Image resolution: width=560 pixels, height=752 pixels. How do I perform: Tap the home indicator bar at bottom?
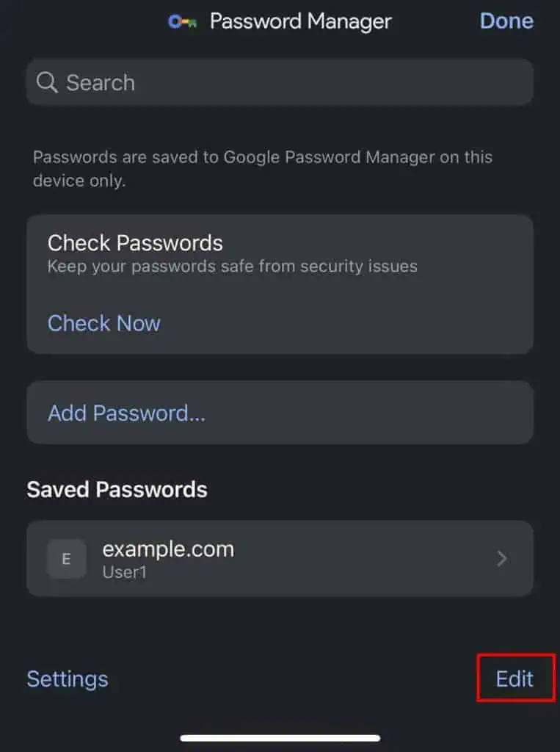[280, 737]
